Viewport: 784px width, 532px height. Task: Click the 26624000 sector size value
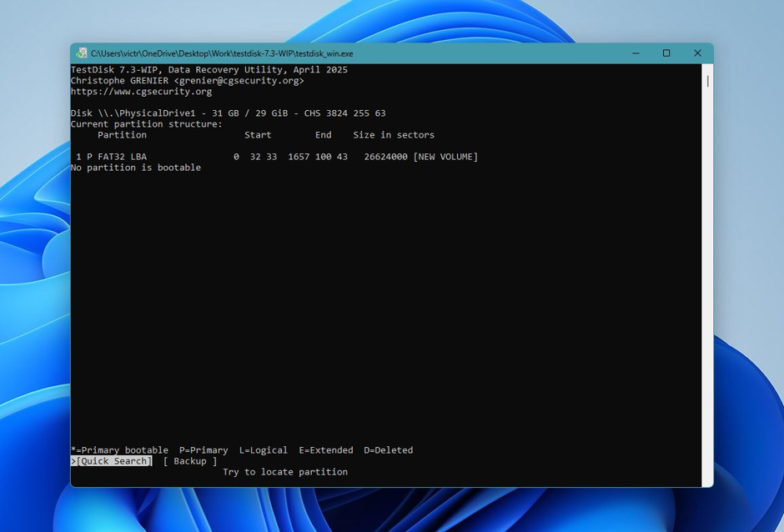(385, 157)
